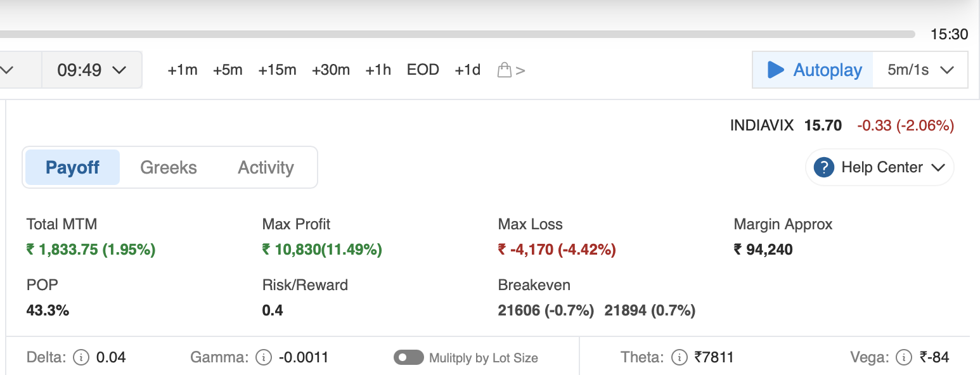The height and width of the screenshot is (375, 980).
Task: Skip to EOD
Action: pos(423,70)
